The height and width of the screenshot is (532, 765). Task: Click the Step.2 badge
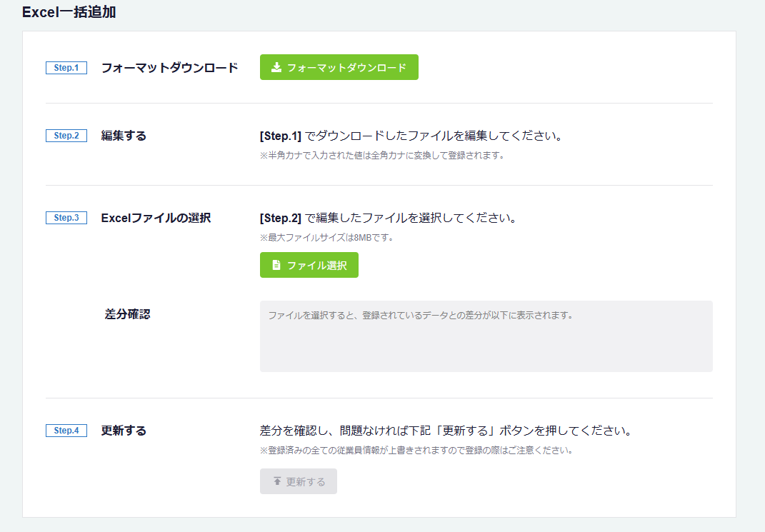pyautogui.click(x=66, y=136)
